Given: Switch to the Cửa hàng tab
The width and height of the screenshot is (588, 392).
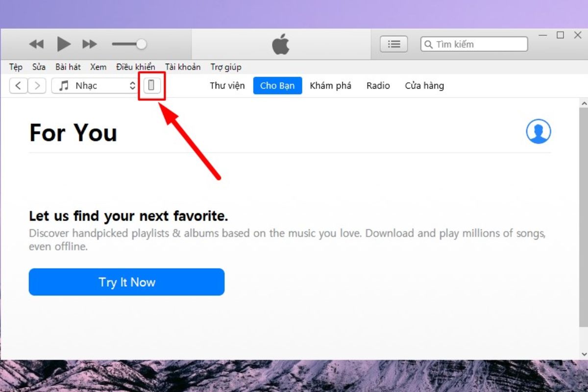Looking at the screenshot, I should 424,85.
